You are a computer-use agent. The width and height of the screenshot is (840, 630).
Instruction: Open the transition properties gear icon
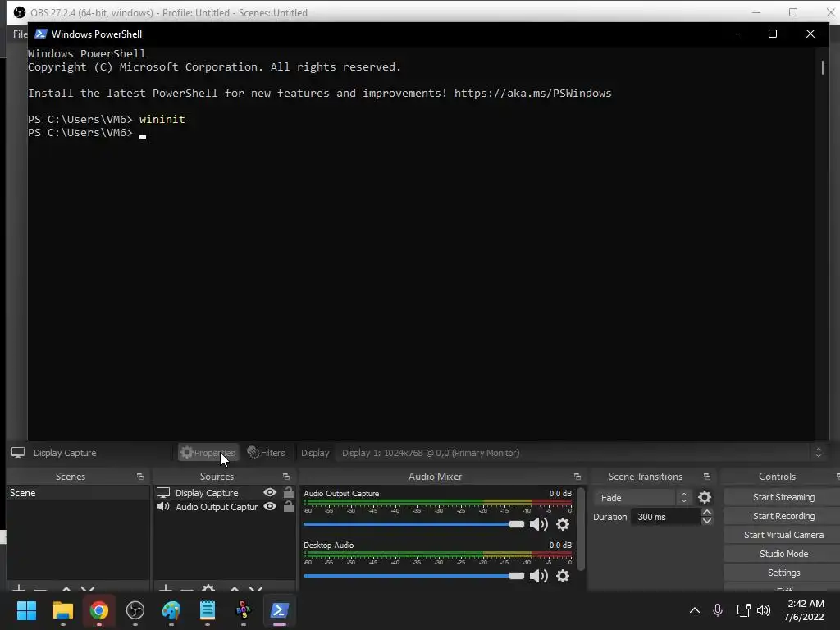705,498
